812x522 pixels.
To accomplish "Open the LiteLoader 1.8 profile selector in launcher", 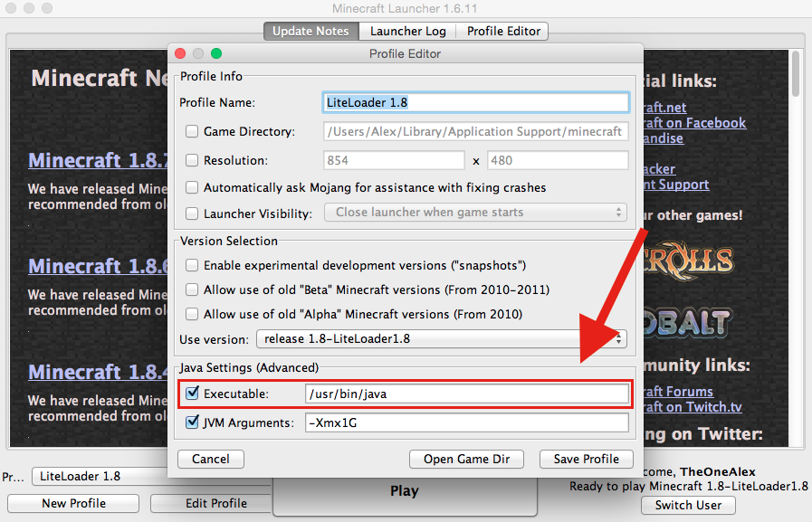I will (x=100, y=476).
